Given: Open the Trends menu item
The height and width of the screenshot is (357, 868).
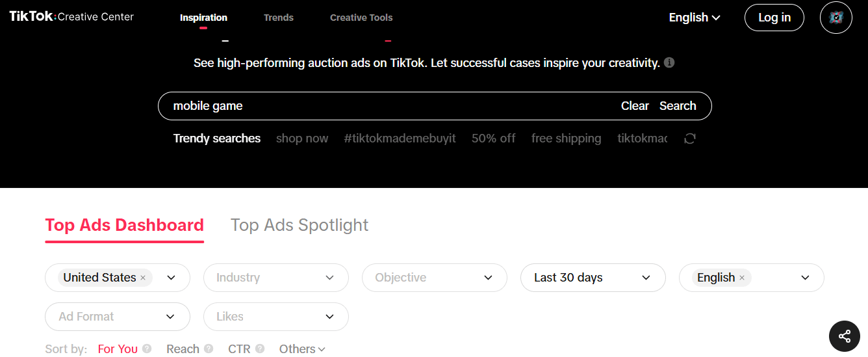Looking at the screenshot, I should [x=279, y=18].
